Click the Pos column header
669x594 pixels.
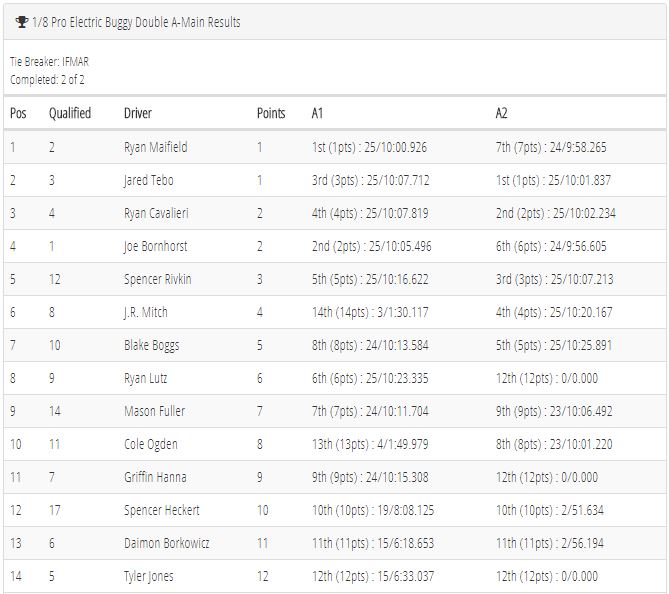(x=18, y=114)
